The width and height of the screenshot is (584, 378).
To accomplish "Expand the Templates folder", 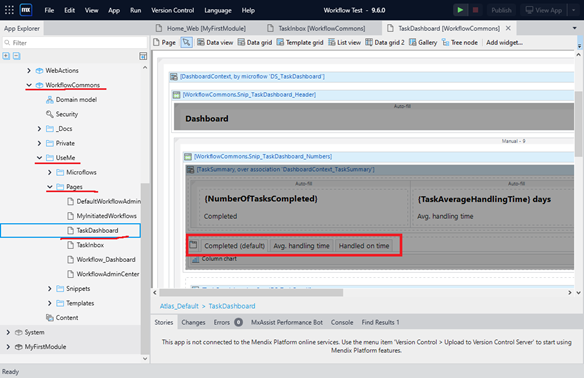I will (50, 303).
